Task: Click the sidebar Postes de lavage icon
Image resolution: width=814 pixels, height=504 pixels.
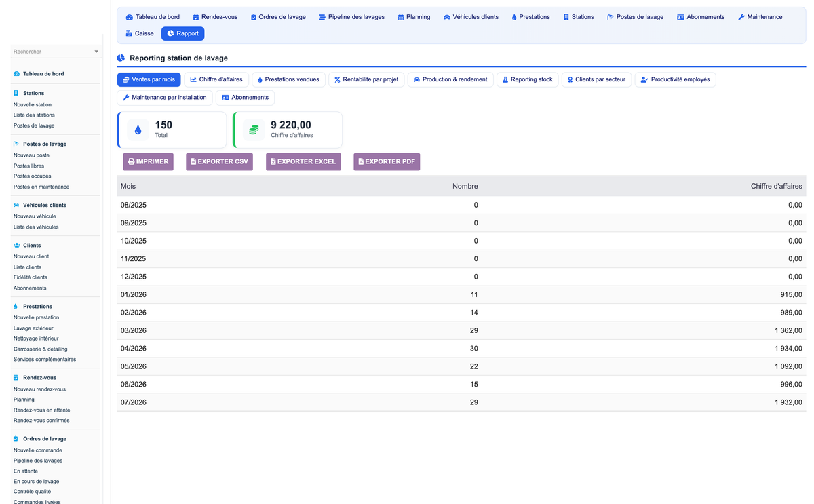Action: [16, 144]
